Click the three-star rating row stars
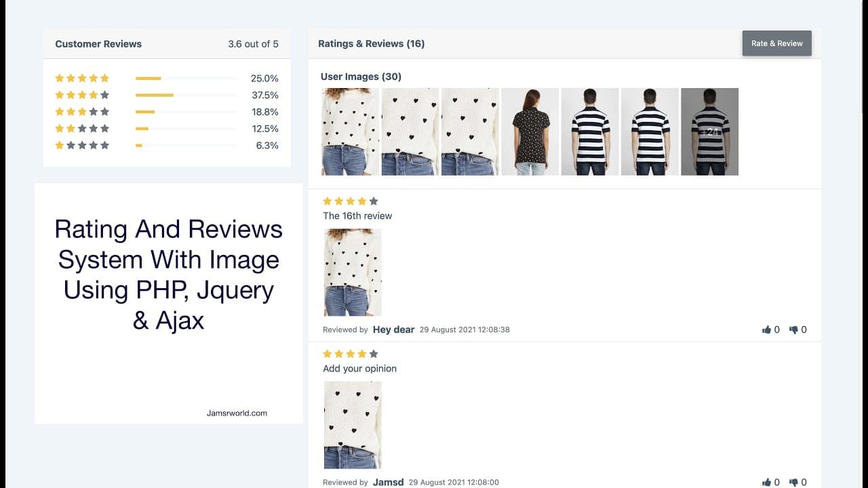This screenshot has width=868, height=488. pos(82,112)
